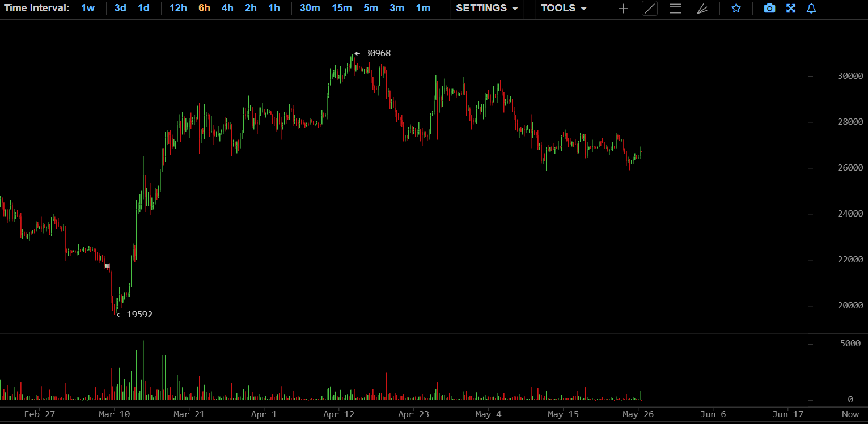
Task: Choose the 1m time interval
Action: (423, 8)
